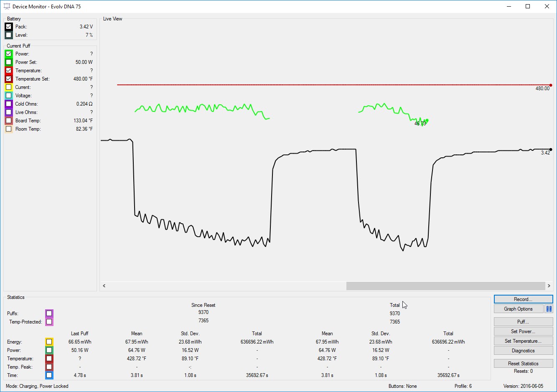The width and height of the screenshot is (557, 392).
Task: Select the Power Set value 50.00 W
Action: [x=84, y=62]
